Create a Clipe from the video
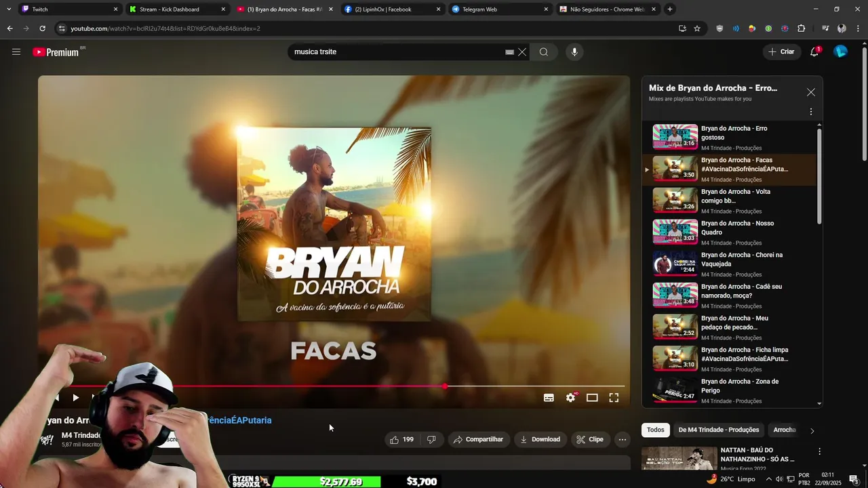Image resolution: width=868 pixels, height=488 pixels. click(x=590, y=439)
